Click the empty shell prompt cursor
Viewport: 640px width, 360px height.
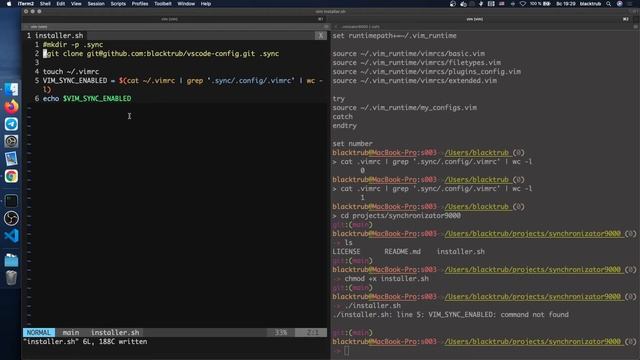tap(347, 350)
